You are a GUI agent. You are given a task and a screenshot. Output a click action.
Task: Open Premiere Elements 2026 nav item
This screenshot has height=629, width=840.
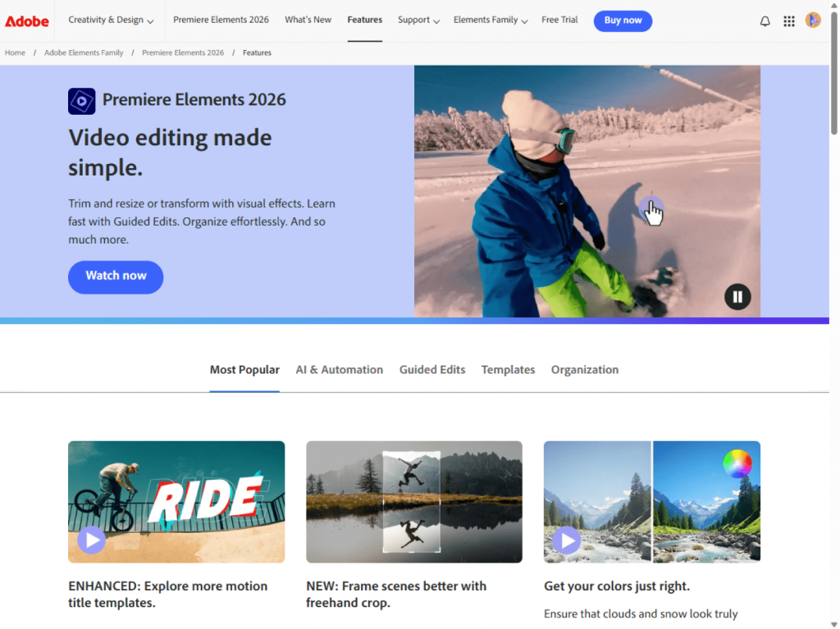(x=221, y=20)
